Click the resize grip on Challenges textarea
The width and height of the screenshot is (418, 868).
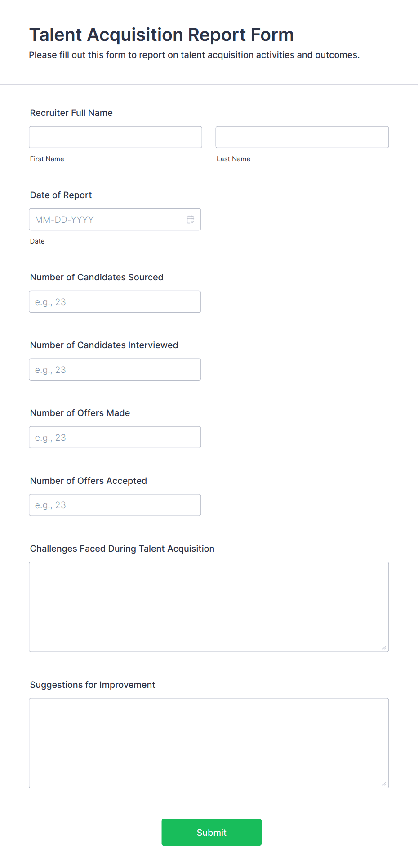pos(385,647)
